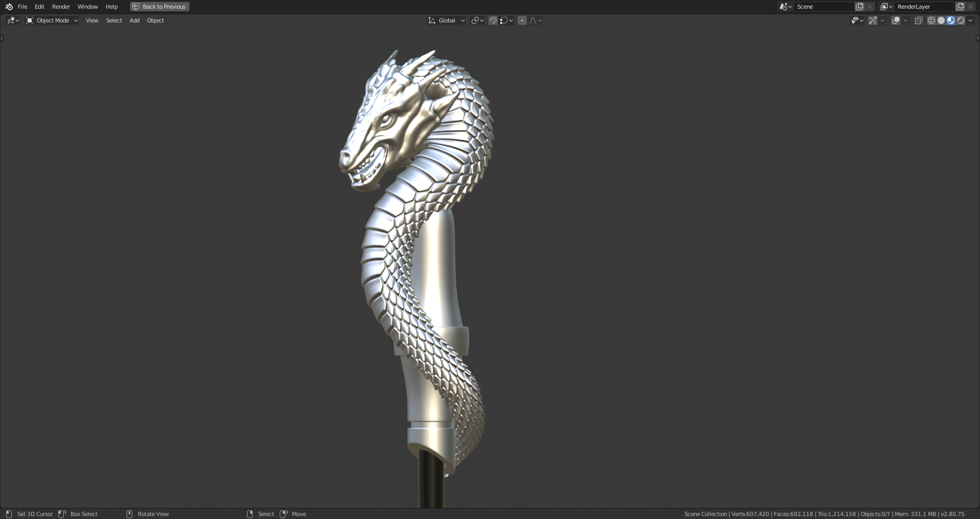The height and width of the screenshot is (519, 980).
Task: Open Global transform orientation dropdown
Action: pyautogui.click(x=446, y=20)
